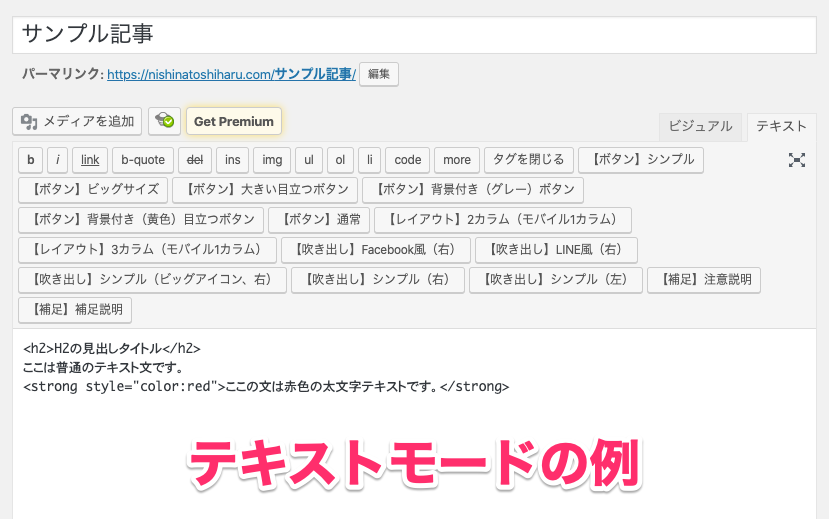
Task: Insert 【吹き出し】LINE風（右） speech bubble
Action: (556, 250)
